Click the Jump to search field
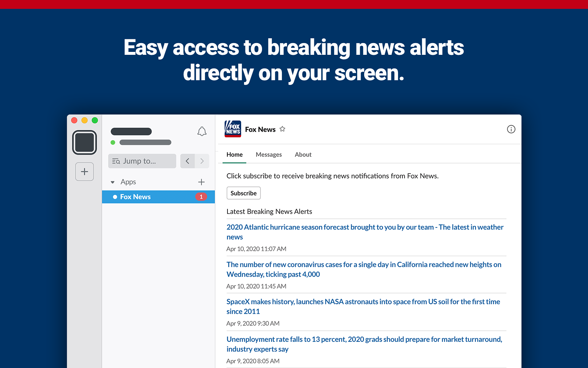 pyautogui.click(x=142, y=161)
